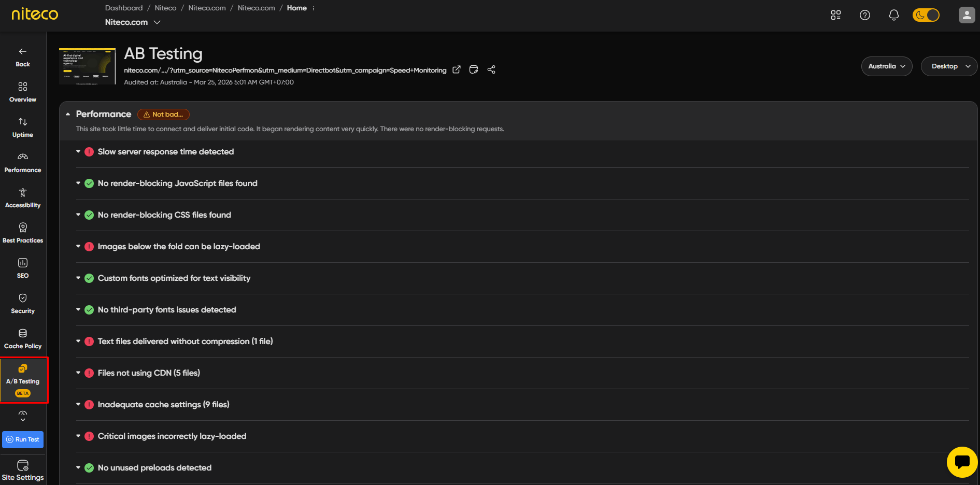
Task: Click the niteco logo
Action: coord(35,13)
